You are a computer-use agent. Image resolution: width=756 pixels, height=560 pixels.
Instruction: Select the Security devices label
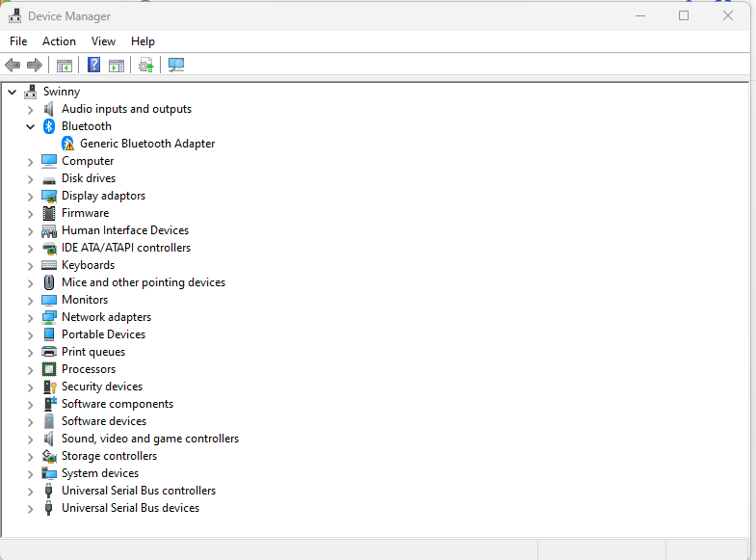coord(102,387)
